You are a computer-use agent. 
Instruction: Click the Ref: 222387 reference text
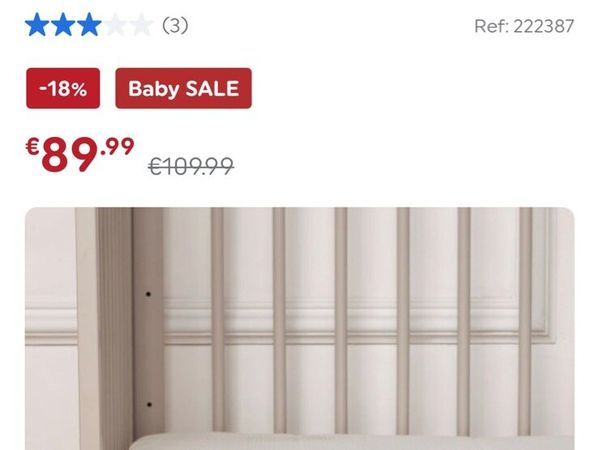click(x=524, y=26)
